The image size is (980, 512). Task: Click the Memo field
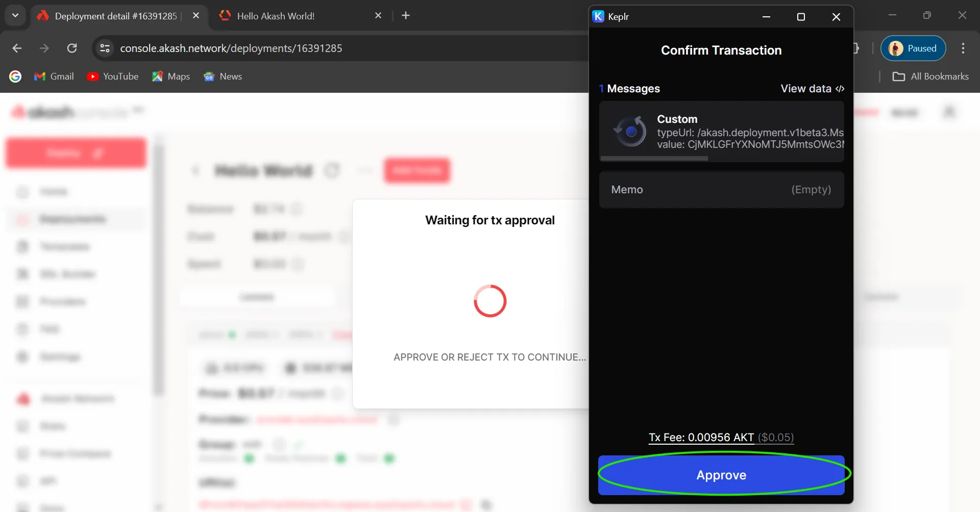tap(721, 190)
